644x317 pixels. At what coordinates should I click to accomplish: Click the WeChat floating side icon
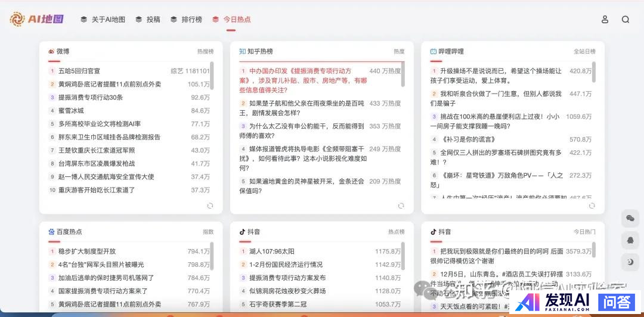[630, 218]
